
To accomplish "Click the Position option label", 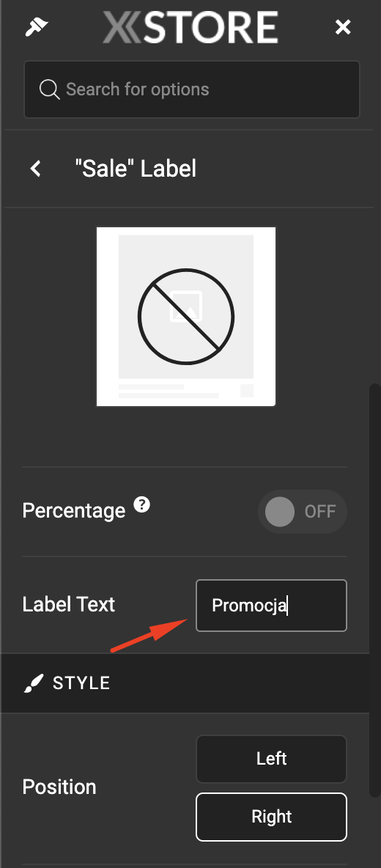I will tap(59, 787).
